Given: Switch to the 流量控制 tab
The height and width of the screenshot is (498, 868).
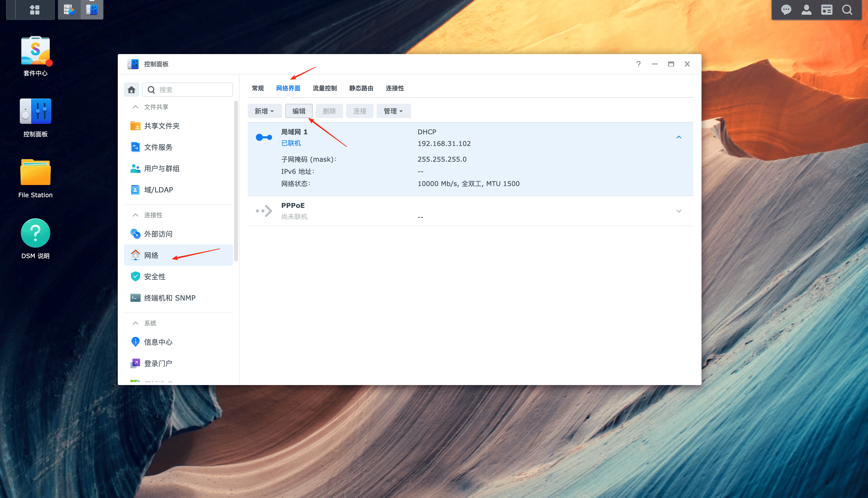Looking at the screenshot, I should coord(325,88).
